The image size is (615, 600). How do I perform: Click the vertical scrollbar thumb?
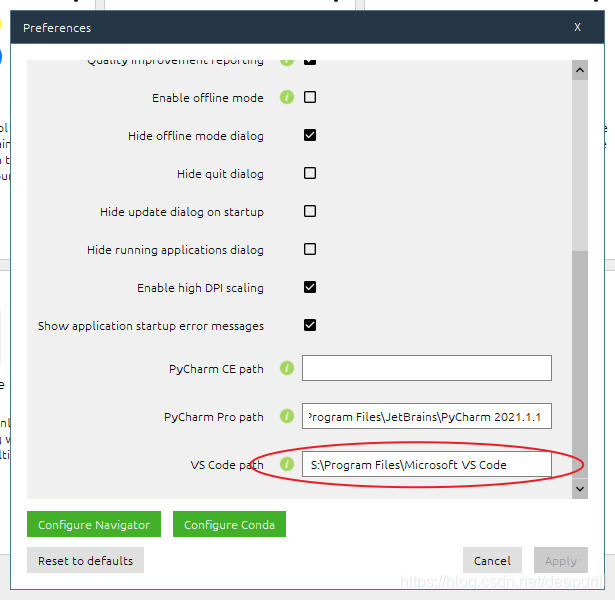click(x=580, y=364)
